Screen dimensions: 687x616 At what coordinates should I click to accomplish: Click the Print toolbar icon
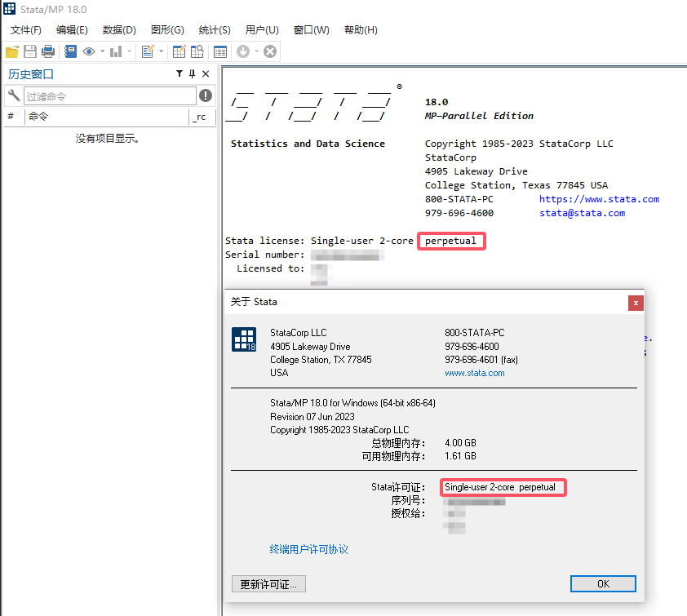coord(48,51)
